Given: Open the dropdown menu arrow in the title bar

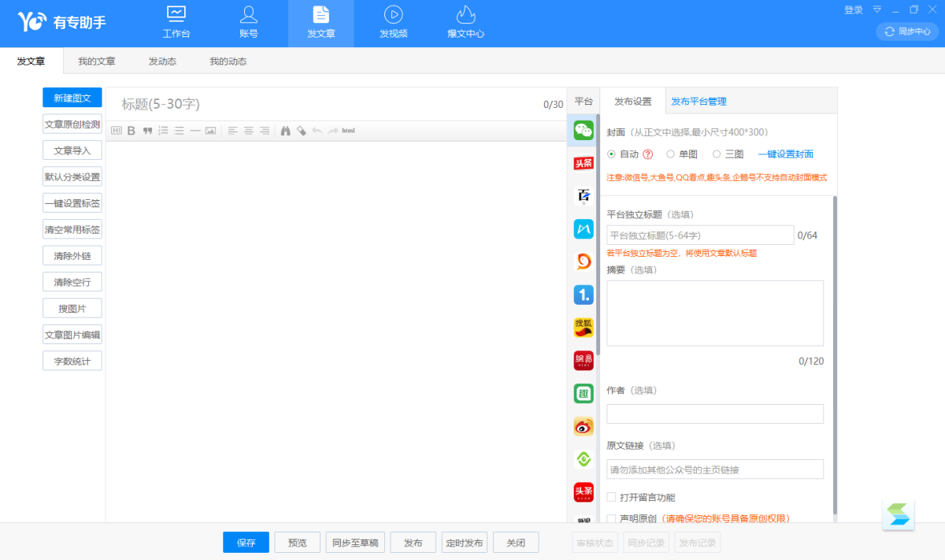Looking at the screenshot, I should tap(877, 10).
